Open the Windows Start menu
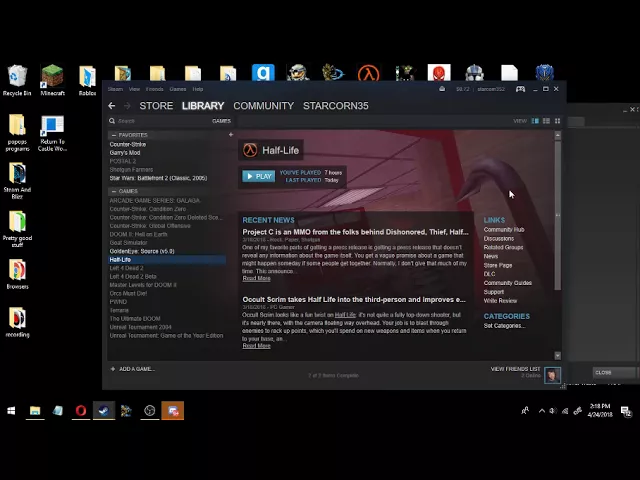This screenshot has height=480, width=640. [11, 411]
